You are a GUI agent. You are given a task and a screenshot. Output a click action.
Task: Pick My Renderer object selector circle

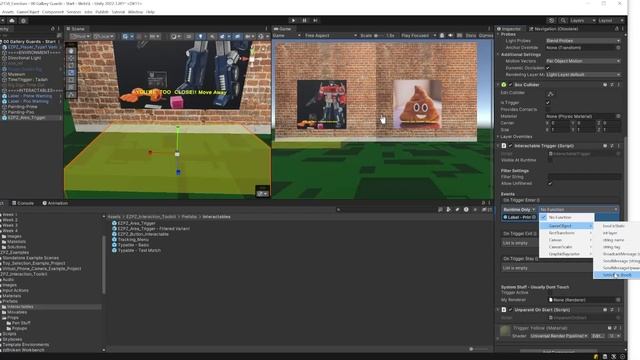(618, 300)
